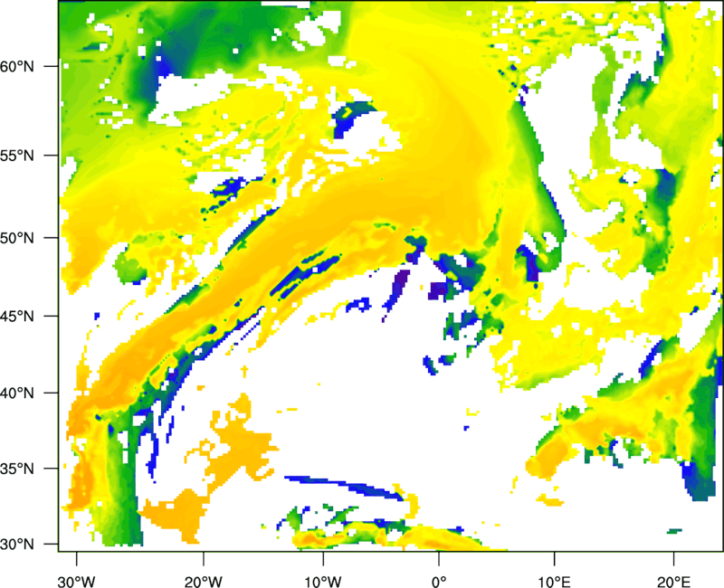Click the 30°N latitude label

click(x=17, y=545)
